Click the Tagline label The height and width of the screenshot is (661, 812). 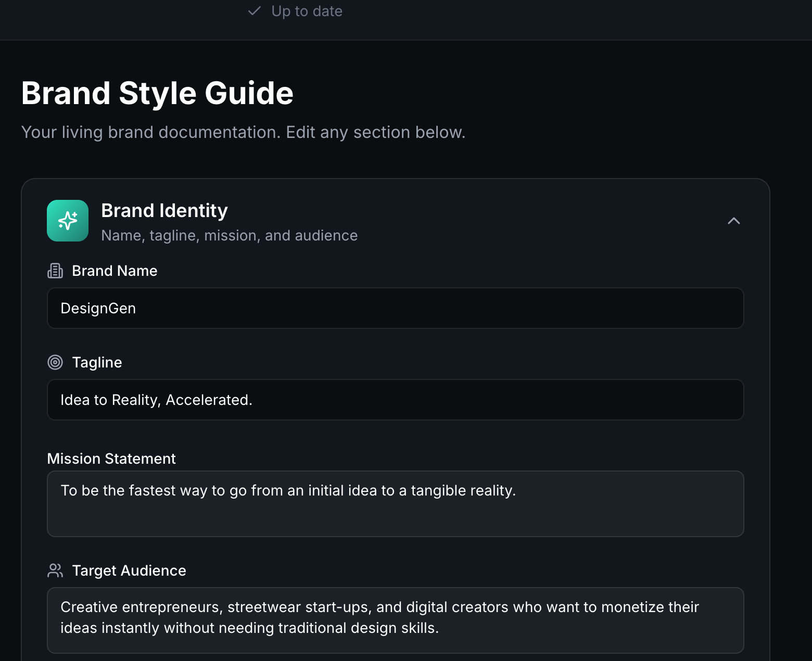tap(97, 362)
